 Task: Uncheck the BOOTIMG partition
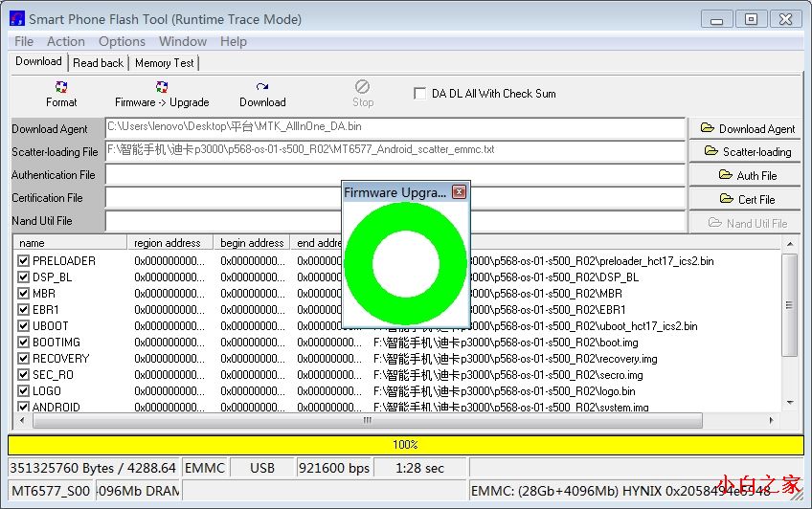(23, 342)
